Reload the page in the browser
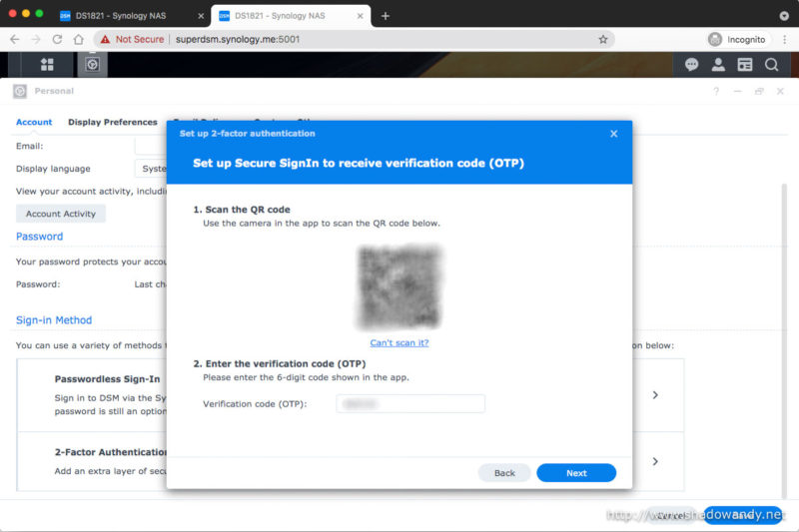This screenshot has height=532, width=799. [56, 39]
